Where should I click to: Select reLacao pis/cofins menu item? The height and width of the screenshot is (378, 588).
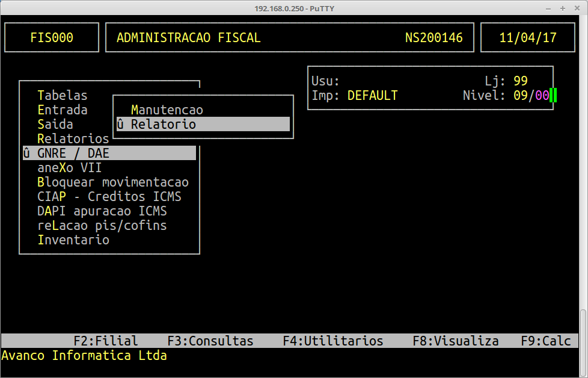coord(102,226)
